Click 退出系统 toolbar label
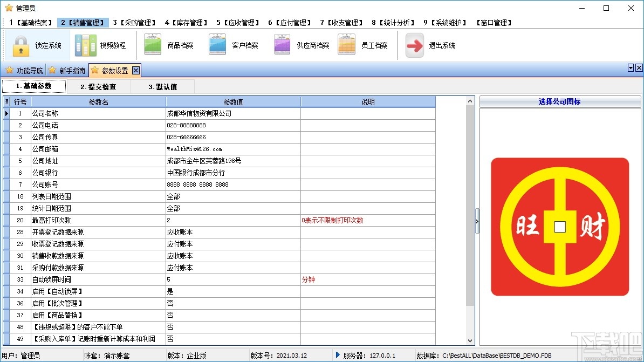Viewport: 644px width, 362px height. coord(442,45)
